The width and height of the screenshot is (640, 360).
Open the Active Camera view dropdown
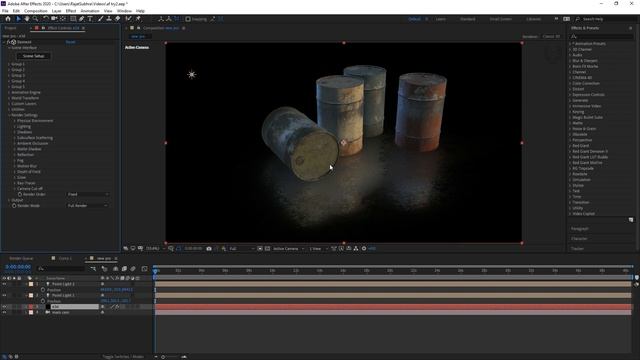[289, 249]
